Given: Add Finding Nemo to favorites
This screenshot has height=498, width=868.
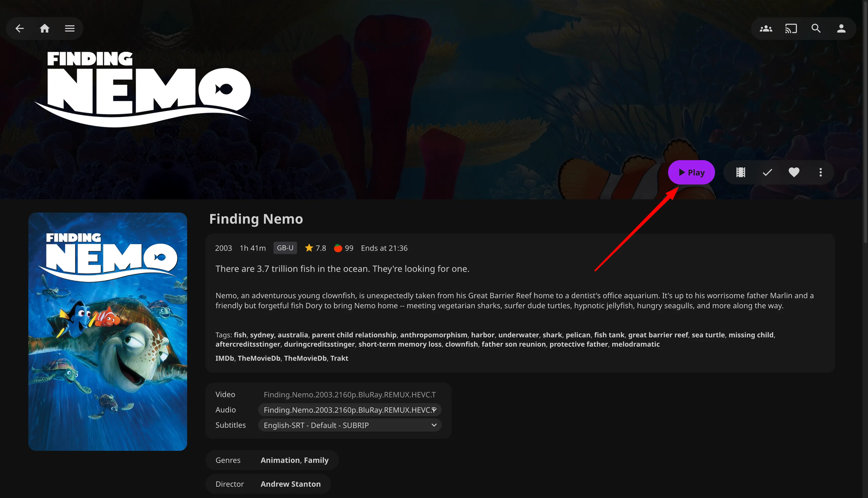Looking at the screenshot, I should (x=794, y=172).
